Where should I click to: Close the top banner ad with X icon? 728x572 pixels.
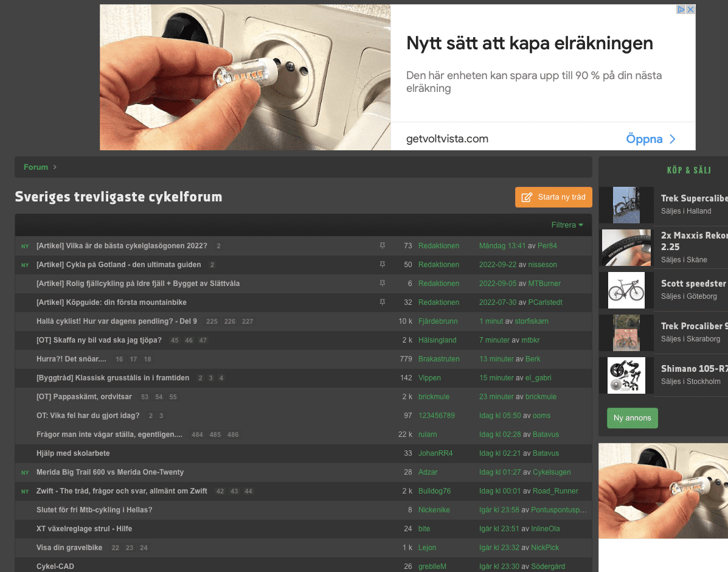pyautogui.click(x=690, y=10)
